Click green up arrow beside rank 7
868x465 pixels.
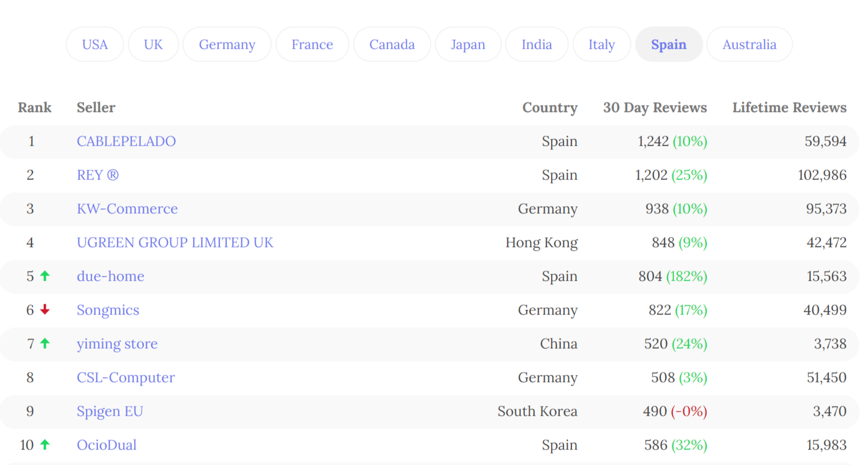[45, 343]
